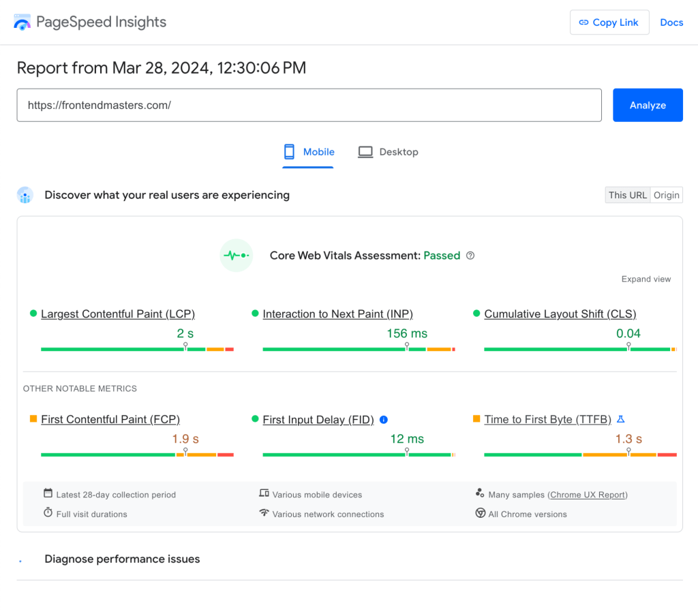
Task: Open Interaction to Next Paint (INP) link
Action: point(338,313)
